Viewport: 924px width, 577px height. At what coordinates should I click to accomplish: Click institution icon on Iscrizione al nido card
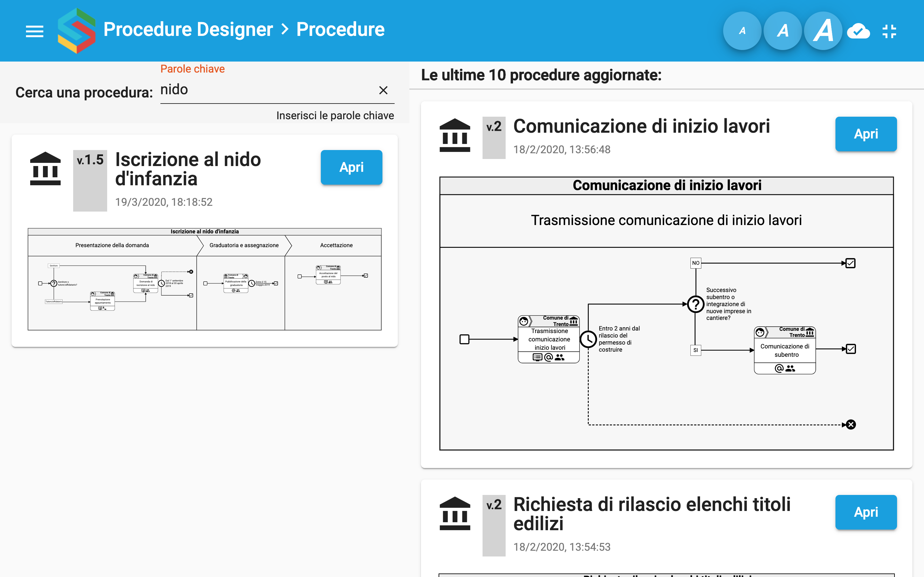[46, 168]
